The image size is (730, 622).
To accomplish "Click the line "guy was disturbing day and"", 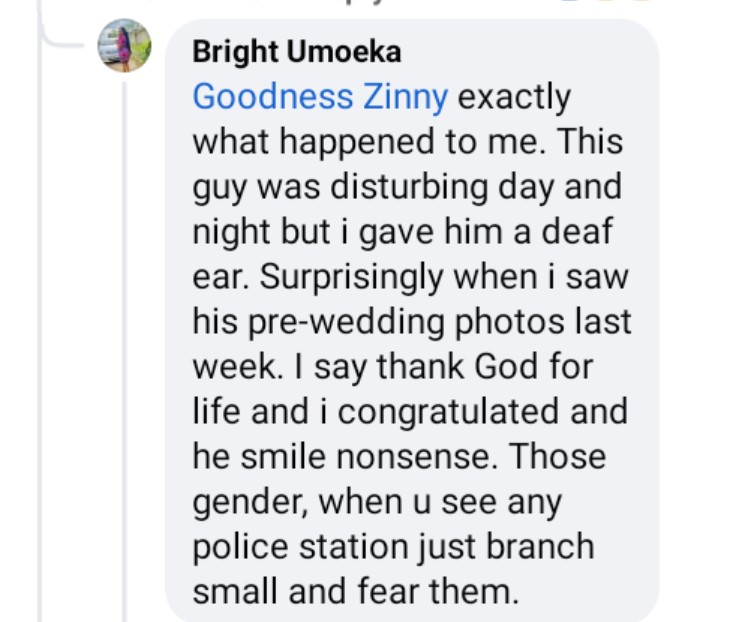I will click(406, 187).
